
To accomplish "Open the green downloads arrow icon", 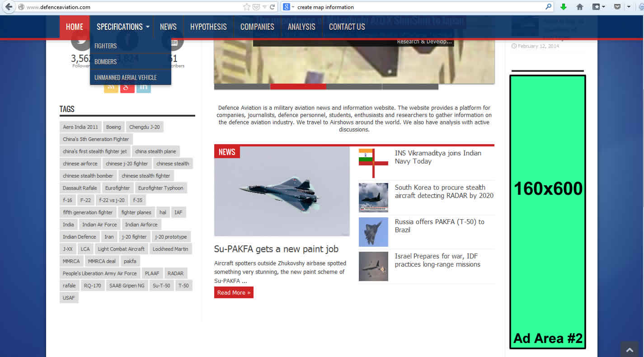I will [563, 7].
